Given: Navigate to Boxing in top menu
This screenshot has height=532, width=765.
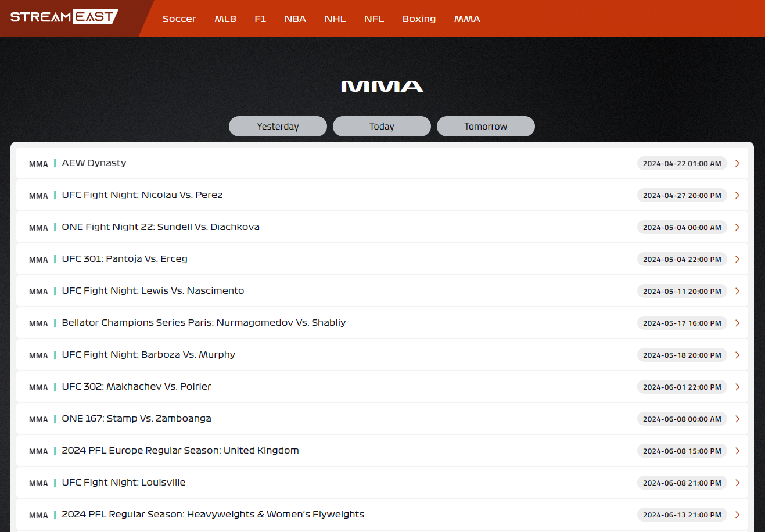Looking at the screenshot, I should click(x=419, y=19).
